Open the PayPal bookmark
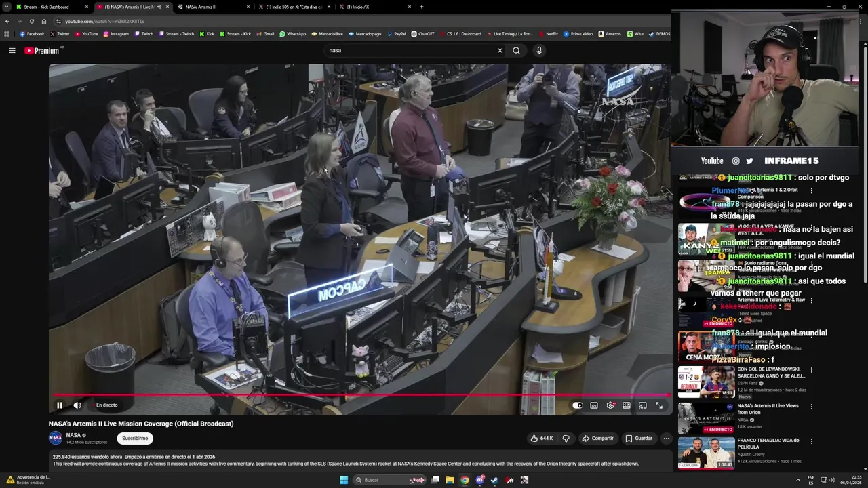The height and width of the screenshot is (488, 868). 396,33
